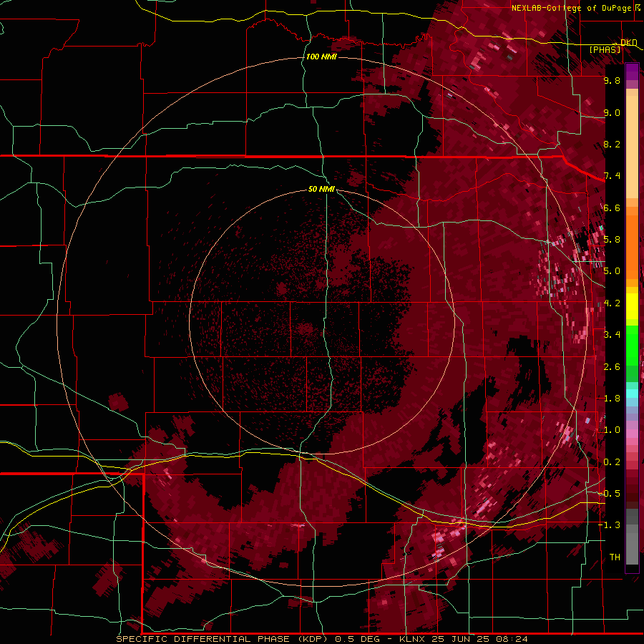Click the 9.0 legend value
Viewport: 644px width, 644px height.
pos(612,112)
